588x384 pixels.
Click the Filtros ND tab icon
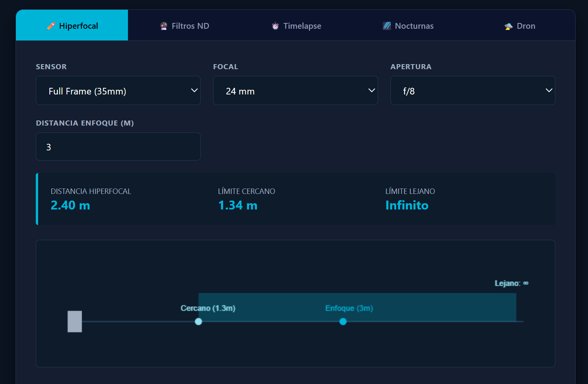164,26
